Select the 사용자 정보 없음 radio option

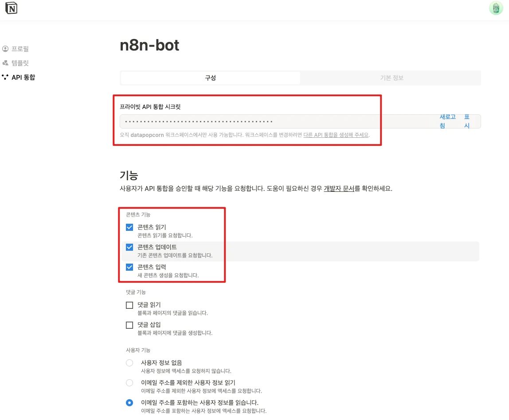pos(129,363)
